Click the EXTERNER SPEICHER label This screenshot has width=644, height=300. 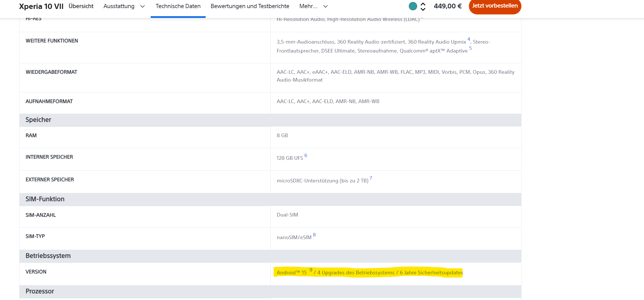click(50, 180)
